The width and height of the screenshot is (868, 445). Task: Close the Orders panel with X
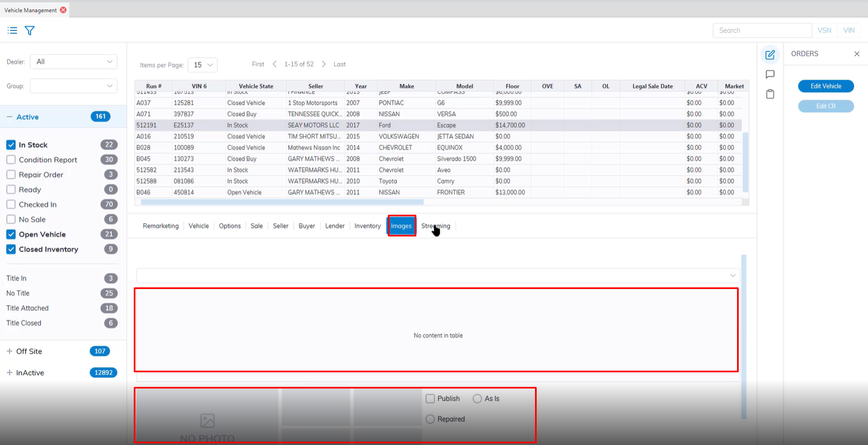coord(856,54)
